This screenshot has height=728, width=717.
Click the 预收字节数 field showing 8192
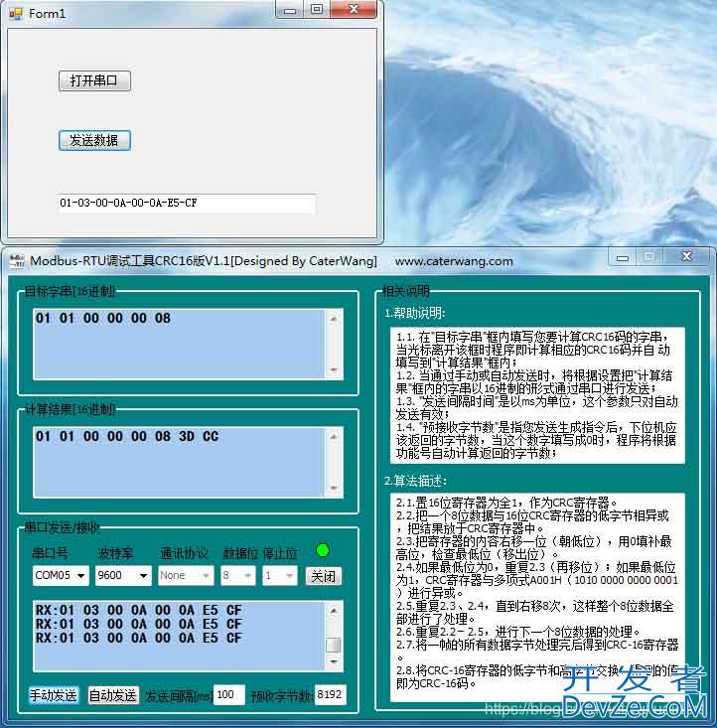click(330, 694)
